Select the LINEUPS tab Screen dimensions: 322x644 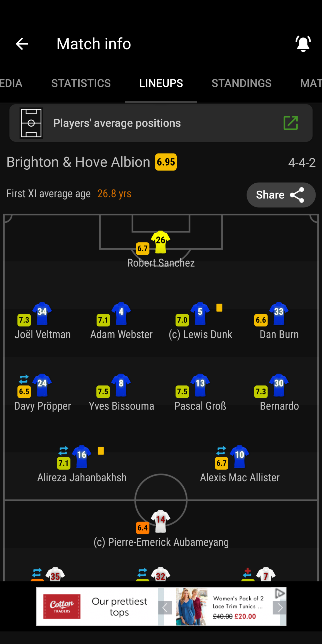[x=161, y=83]
